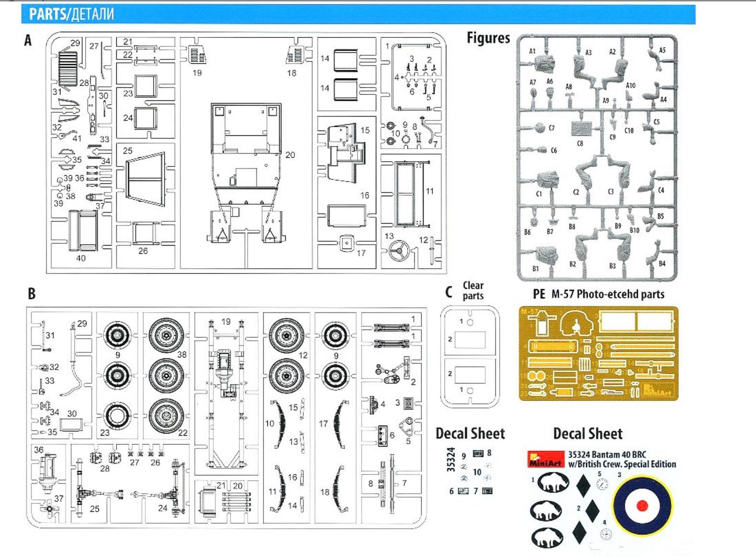Select square part 24 on sprue A
Viewport: 756px width, 557px height.
(145, 118)
